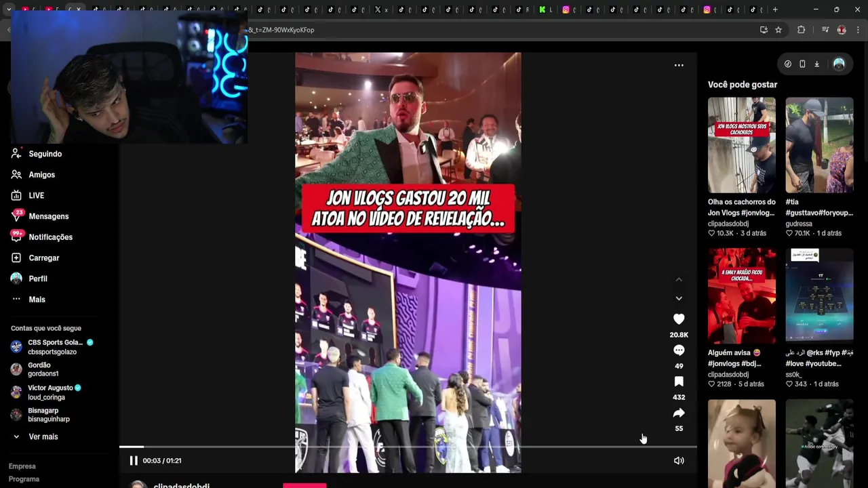This screenshot has height=488, width=868.
Task: Like the video with the heart icon
Action: pos(679,319)
